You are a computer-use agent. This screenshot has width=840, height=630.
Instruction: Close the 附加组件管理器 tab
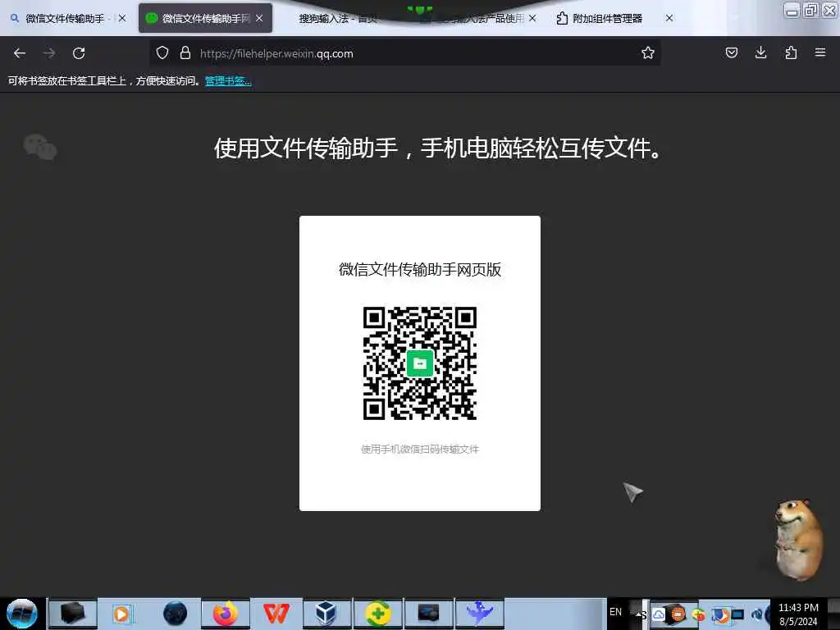[669, 18]
